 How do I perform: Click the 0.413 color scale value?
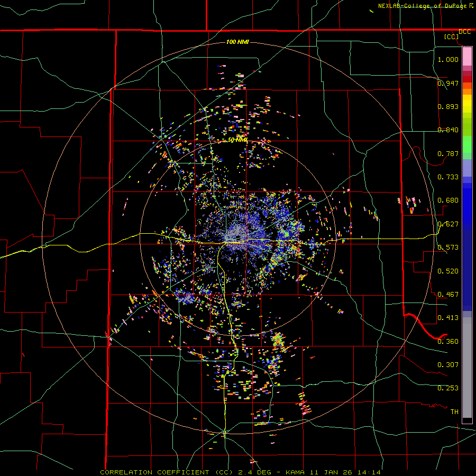(448, 318)
